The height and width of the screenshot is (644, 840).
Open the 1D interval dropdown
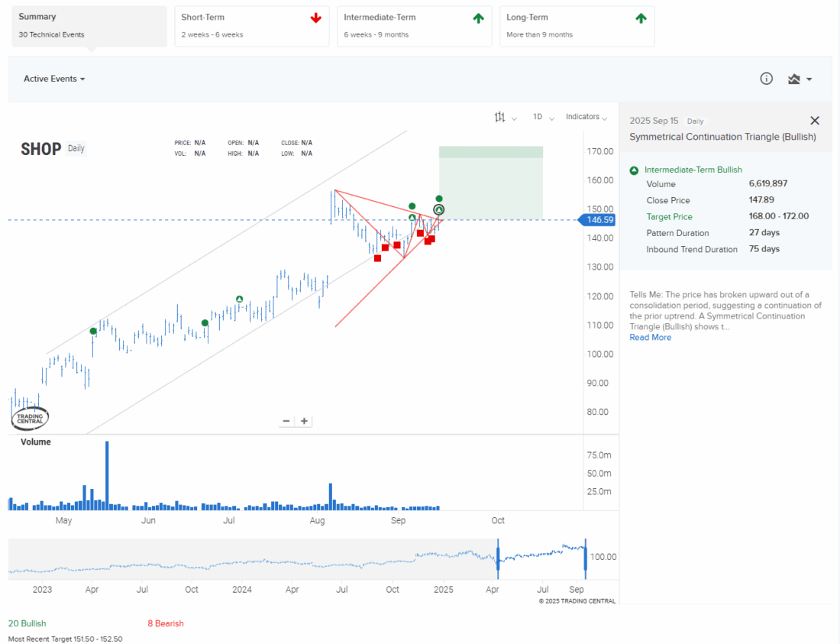pos(543,117)
